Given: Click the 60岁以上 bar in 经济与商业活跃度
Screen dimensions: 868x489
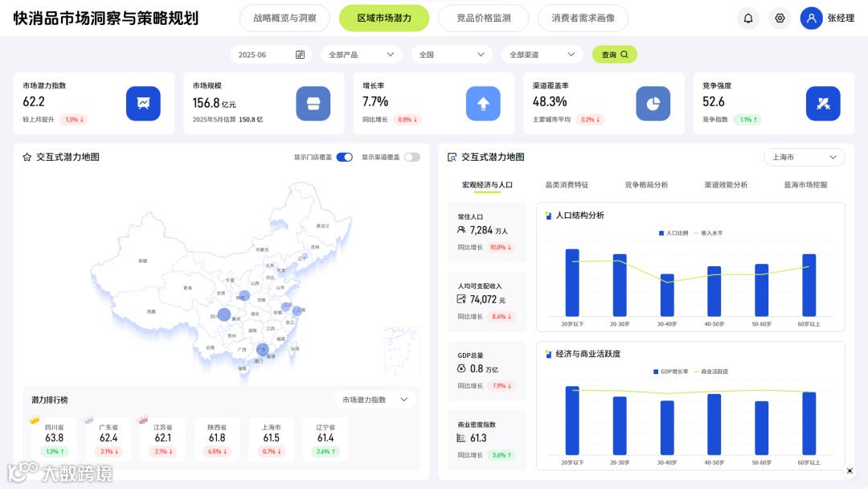Looking at the screenshot, I should pos(809,423).
